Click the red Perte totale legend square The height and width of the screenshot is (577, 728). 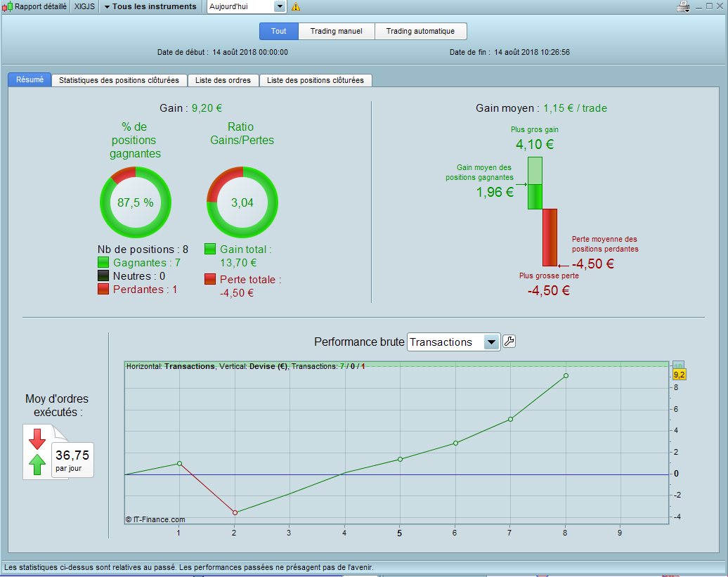(x=210, y=279)
